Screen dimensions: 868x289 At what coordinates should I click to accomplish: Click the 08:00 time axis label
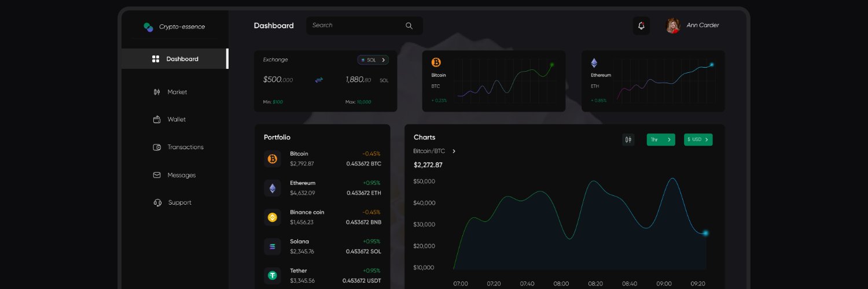tap(561, 284)
